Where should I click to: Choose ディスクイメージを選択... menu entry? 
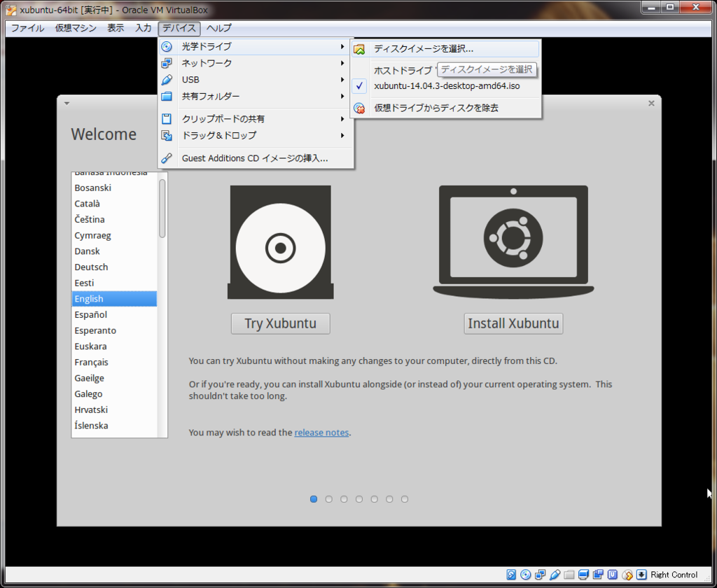(x=446, y=49)
